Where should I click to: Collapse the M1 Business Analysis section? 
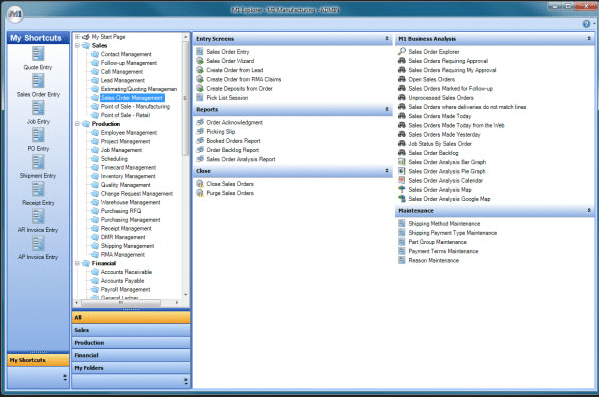589,39
